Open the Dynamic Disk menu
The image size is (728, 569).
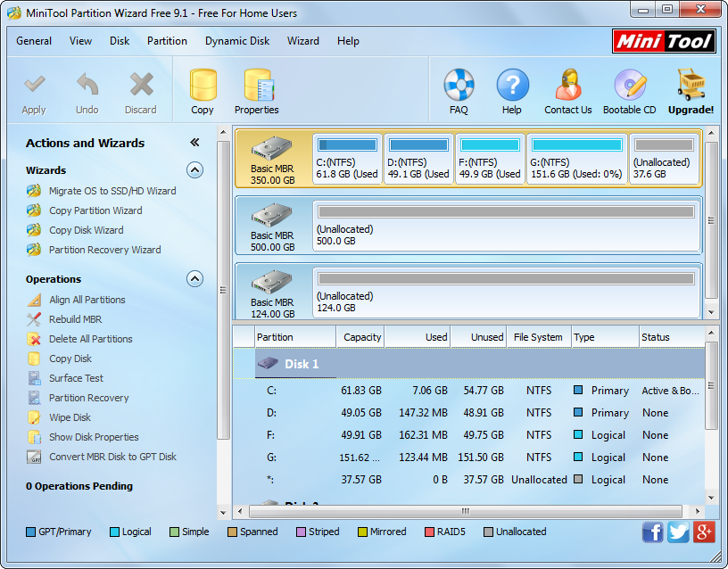(x=237, y=41)
